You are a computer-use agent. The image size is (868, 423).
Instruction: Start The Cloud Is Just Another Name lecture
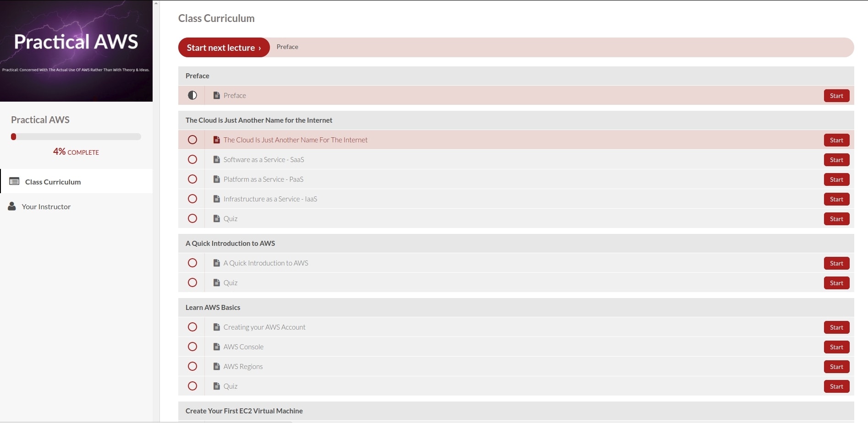tap(836, 140)
